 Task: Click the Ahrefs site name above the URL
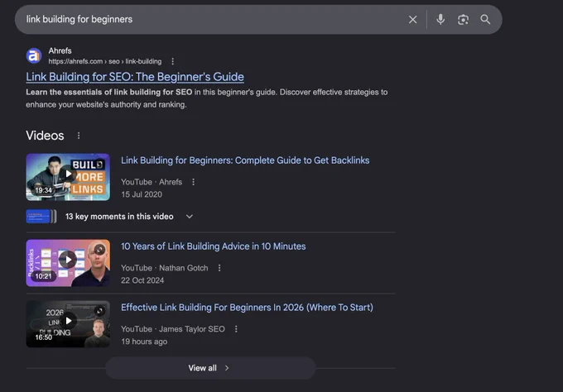pos(60,50)
